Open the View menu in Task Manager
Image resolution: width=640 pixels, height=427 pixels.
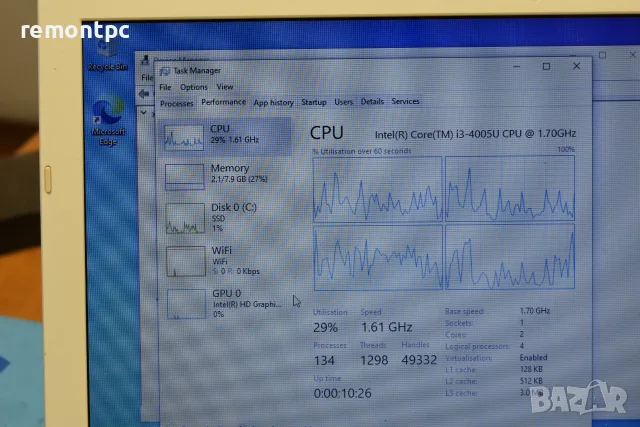[x=224, y=87]
